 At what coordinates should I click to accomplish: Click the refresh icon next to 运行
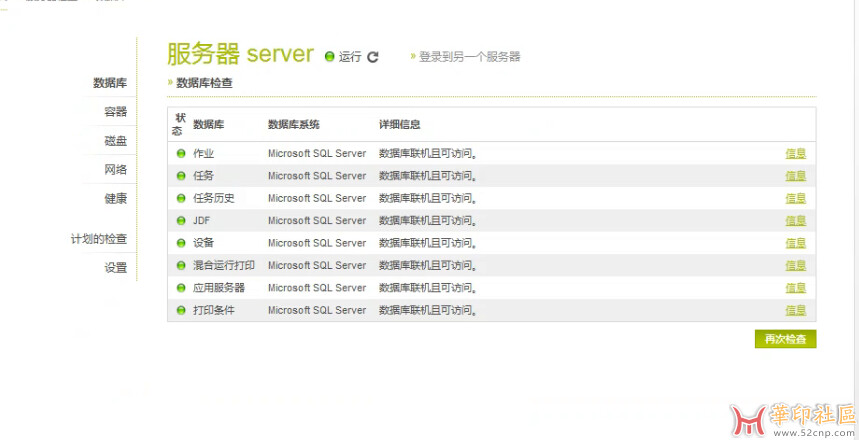pyautogui.click(x=373, y=57)
